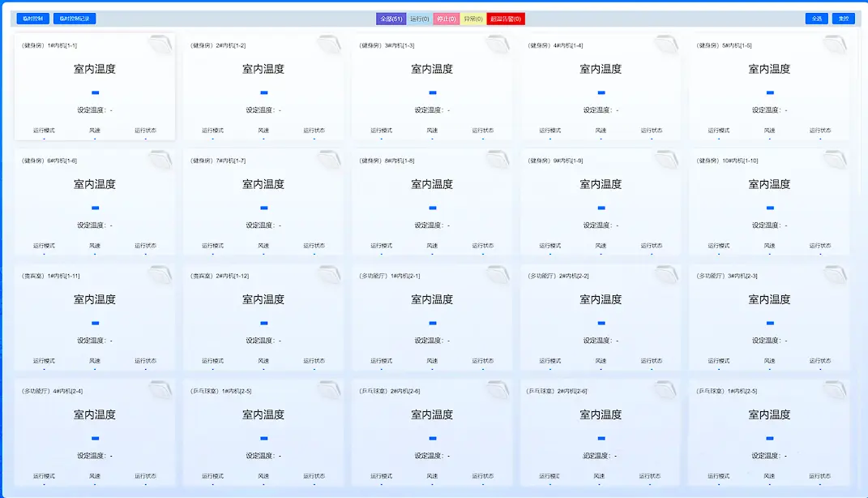Click blue temperature dash in 健身房 4#内机[1-4] card

pyautogui.click(x=601, y=92)
